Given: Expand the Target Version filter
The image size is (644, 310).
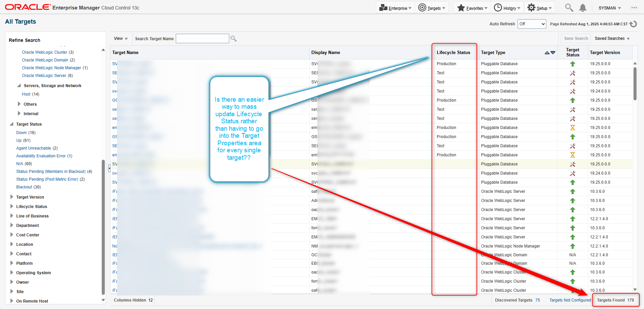Looking at the screenshot, I should coord(12,197).
